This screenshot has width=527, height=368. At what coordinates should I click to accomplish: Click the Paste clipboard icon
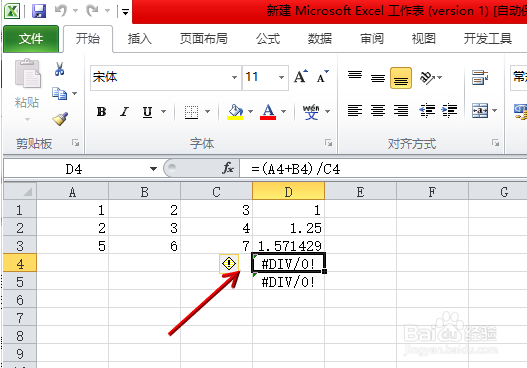pyautogui.click(x=27, y=73)
